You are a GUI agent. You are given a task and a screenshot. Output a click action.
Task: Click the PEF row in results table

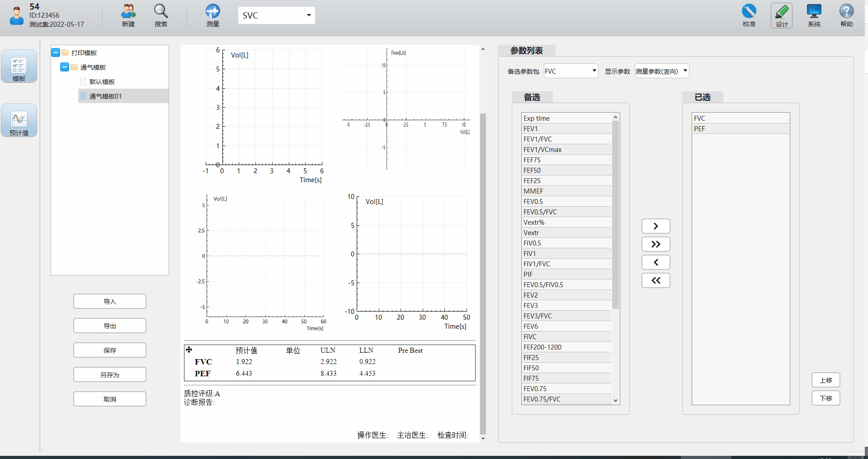tap(330, 374)
